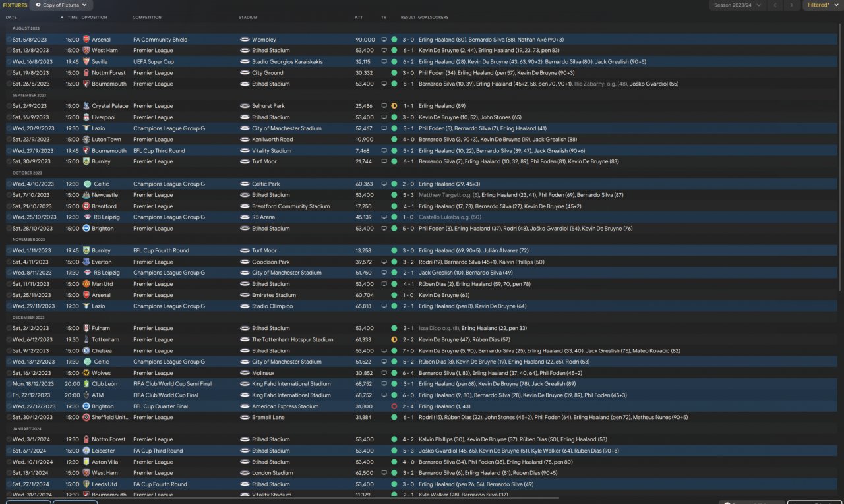844x504 pixels.
Task: Click the TV icon on the Chelsea fixture
Action: click(384, 350)
